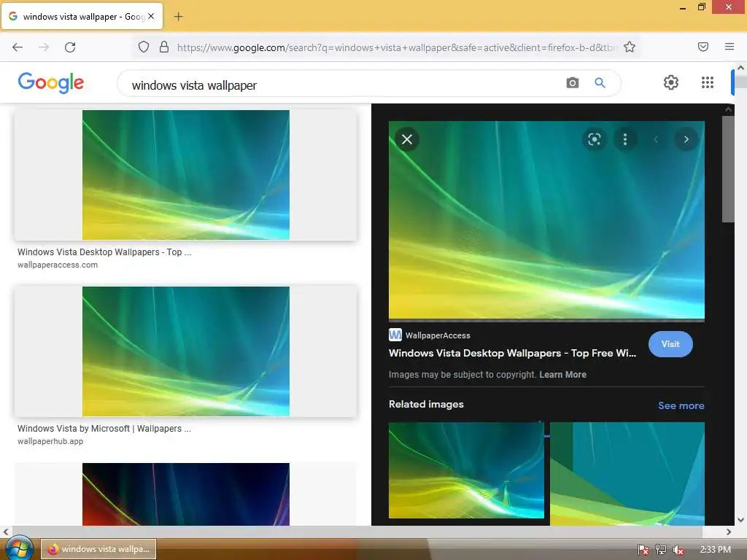Open the Learn More copyright link
The width and height of the screenshot is (747, 560).
pyautogui.click(x=562, y=375)
